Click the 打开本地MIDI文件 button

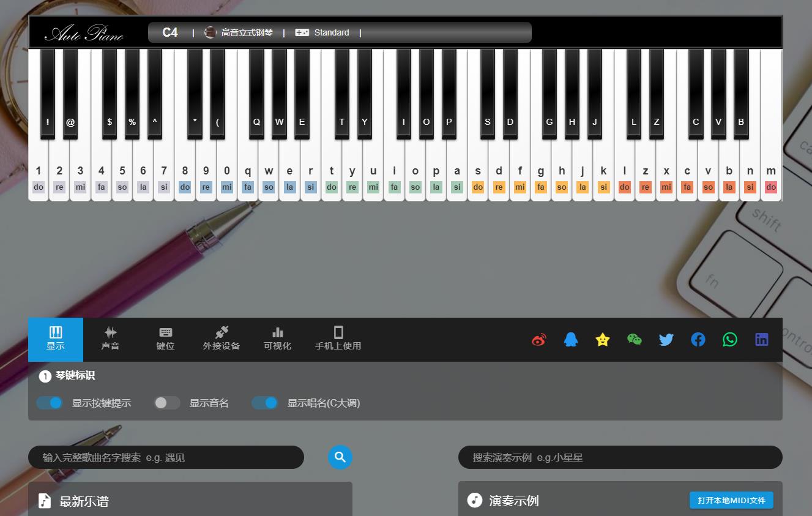[x=731, y=500]
